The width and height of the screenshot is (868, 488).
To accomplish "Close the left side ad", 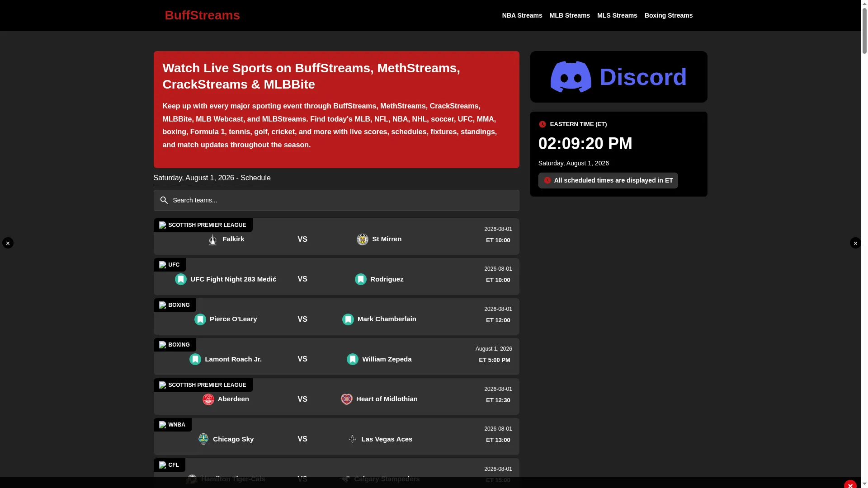I will click(x=8, y=243).
